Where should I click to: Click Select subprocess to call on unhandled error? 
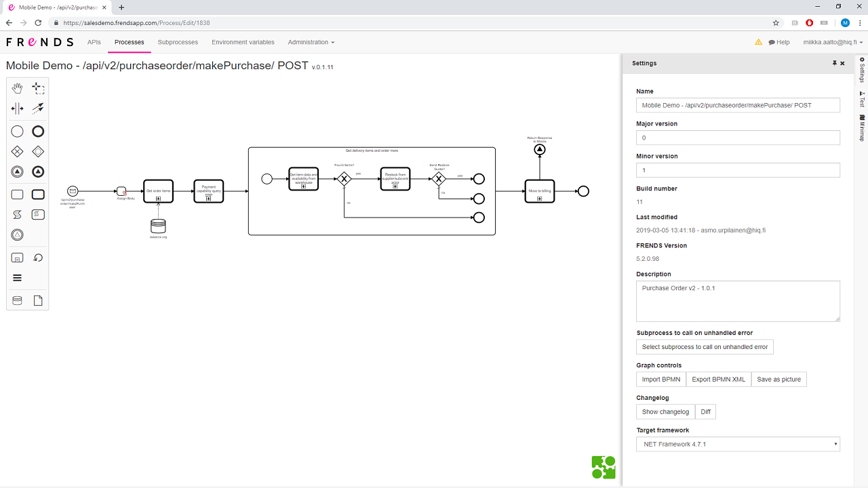coord(705,347)
